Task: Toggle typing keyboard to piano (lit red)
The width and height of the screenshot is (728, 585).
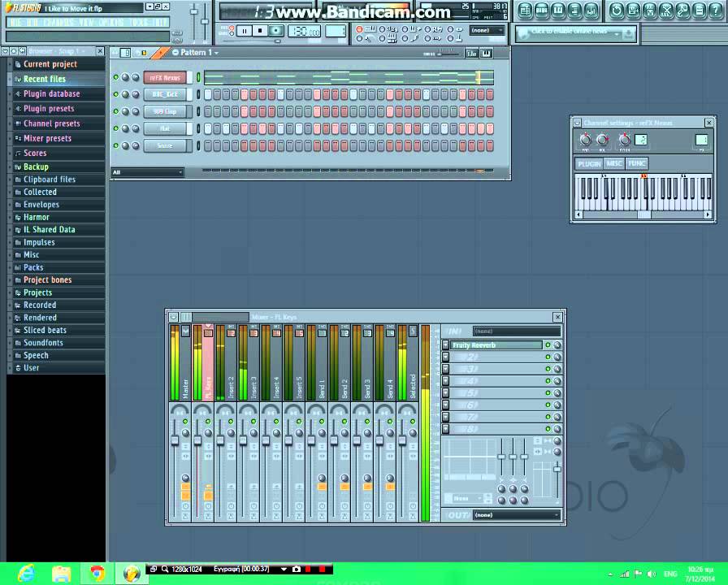Action: 359,28
